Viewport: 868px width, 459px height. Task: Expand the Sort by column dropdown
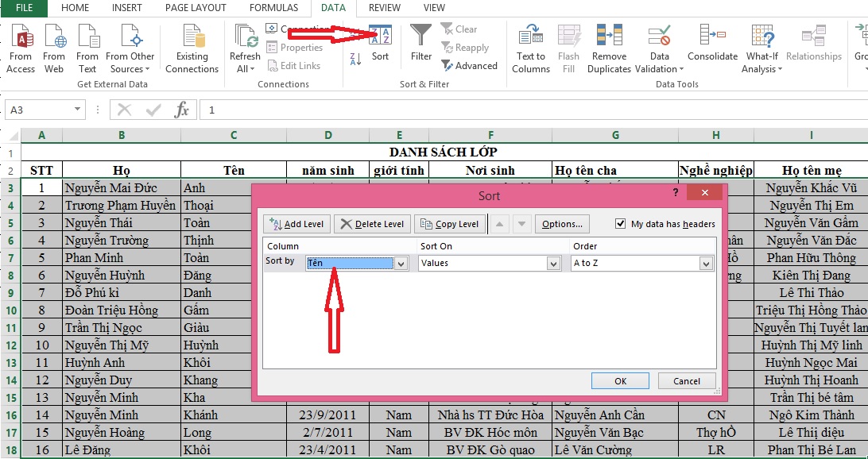point(401,264)
